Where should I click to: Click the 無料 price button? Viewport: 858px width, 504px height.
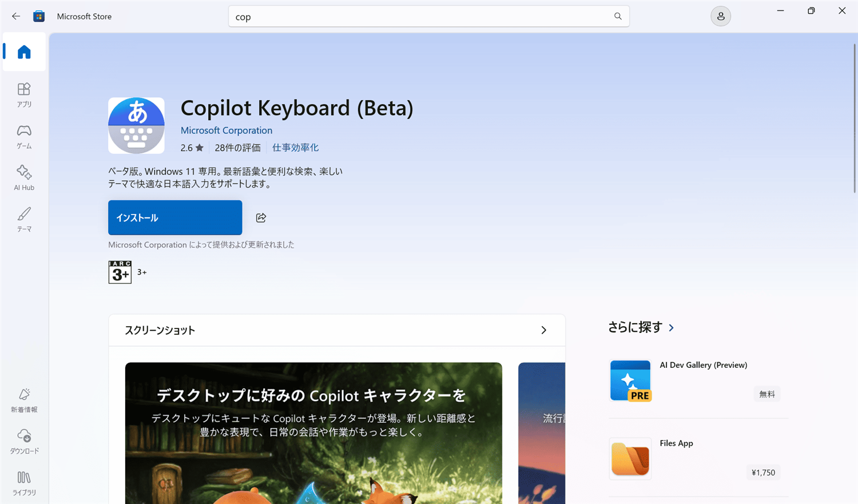(x=767, y=394)
